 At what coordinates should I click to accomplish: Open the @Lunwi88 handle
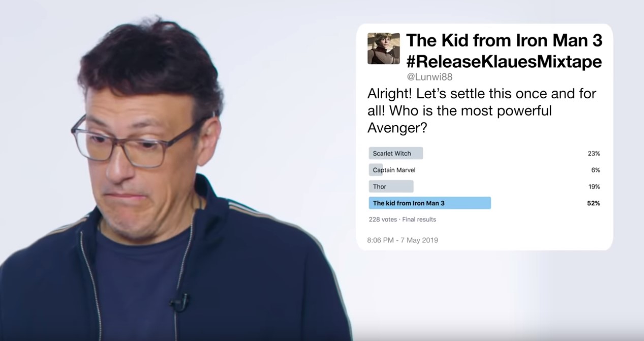430,77
